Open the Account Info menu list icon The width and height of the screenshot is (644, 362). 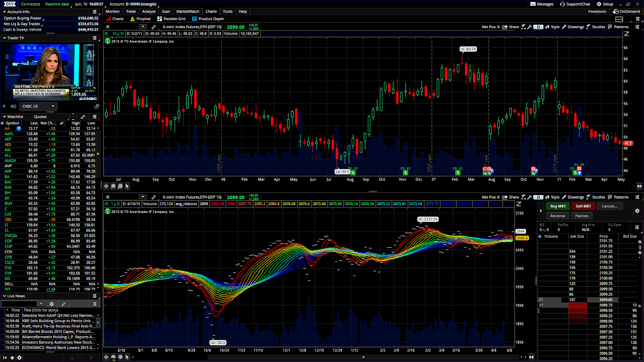(x=95, y=12)
